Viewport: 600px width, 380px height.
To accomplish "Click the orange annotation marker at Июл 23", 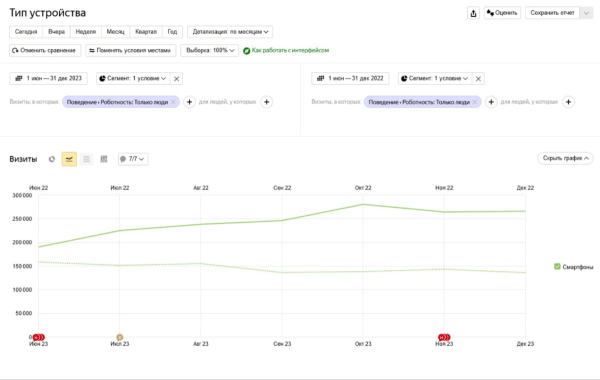I will click(x=120, y=337).
